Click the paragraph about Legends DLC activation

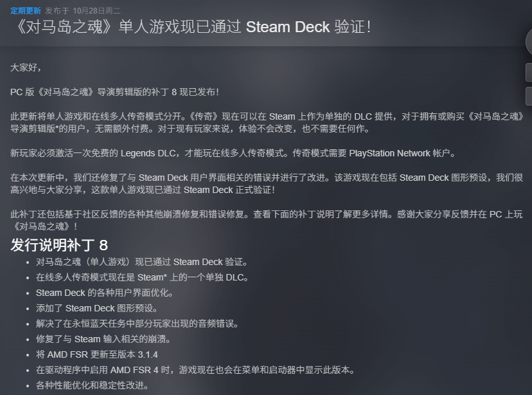tap(233, 153)
